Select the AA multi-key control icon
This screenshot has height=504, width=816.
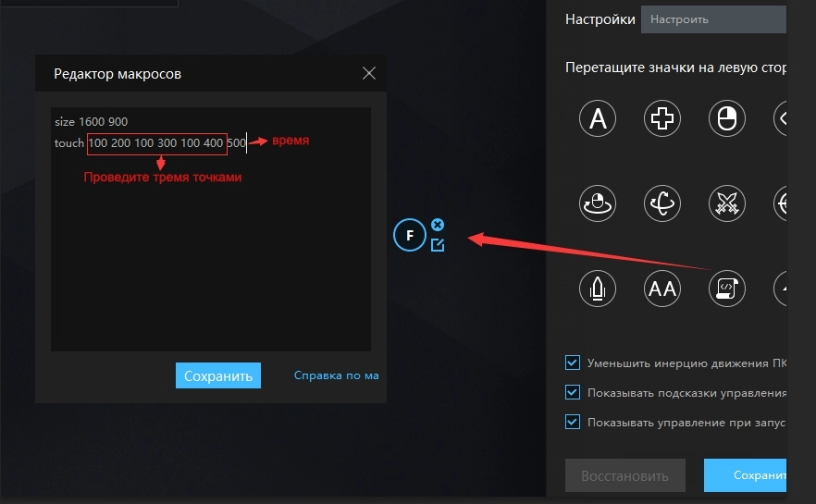pos(662,289)
